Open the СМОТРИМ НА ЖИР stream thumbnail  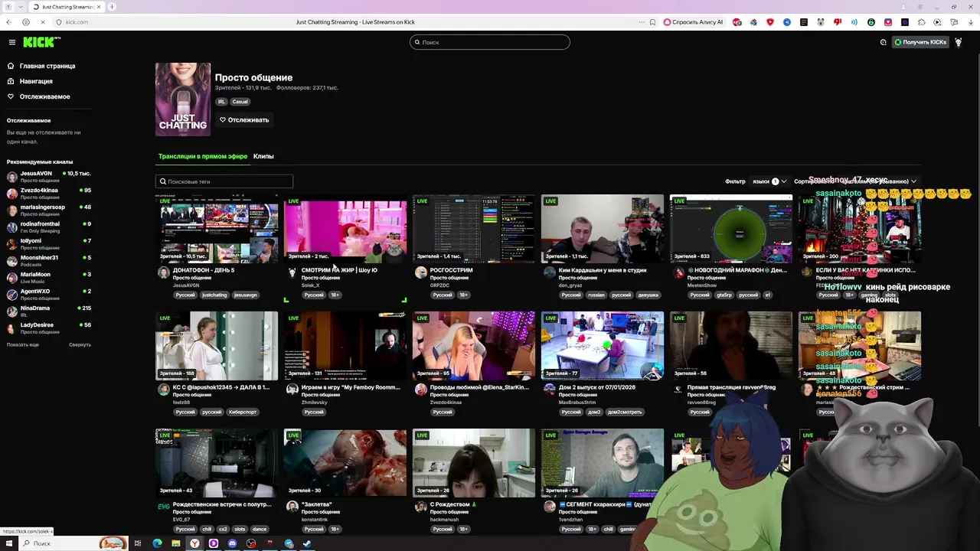coord(345,229)
